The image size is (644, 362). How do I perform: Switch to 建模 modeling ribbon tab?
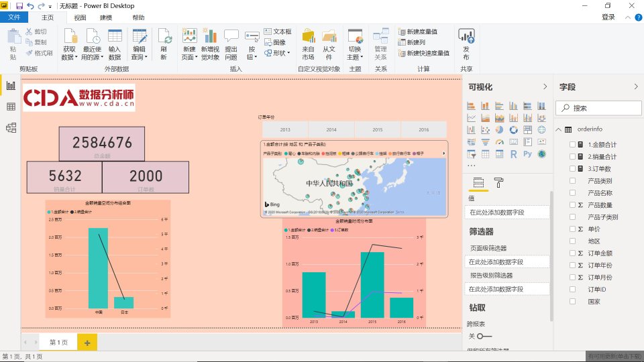(106, 17)
